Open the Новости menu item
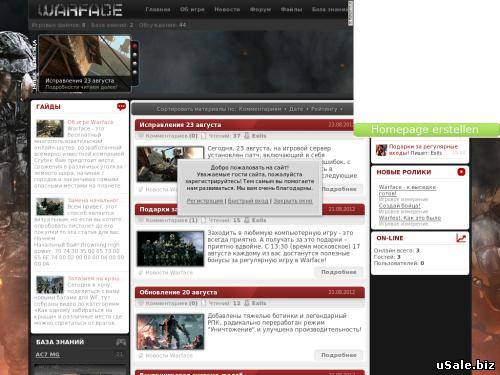500x375 pixels. tap(227, 9)
